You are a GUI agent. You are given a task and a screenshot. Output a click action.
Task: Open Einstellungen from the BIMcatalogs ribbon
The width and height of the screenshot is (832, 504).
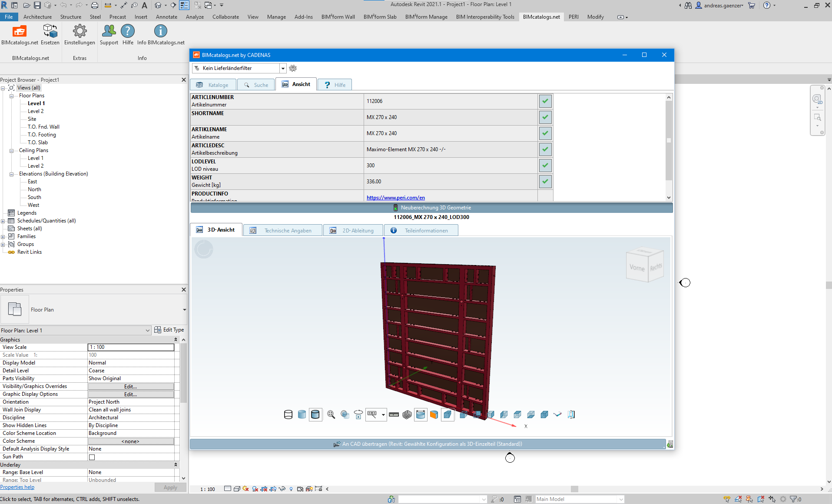pos(80,31)
